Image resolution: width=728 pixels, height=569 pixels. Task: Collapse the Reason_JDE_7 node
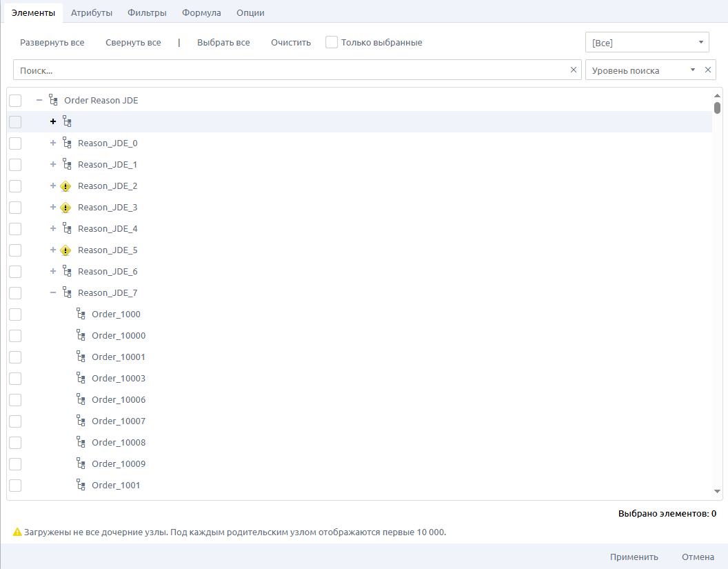53,293
